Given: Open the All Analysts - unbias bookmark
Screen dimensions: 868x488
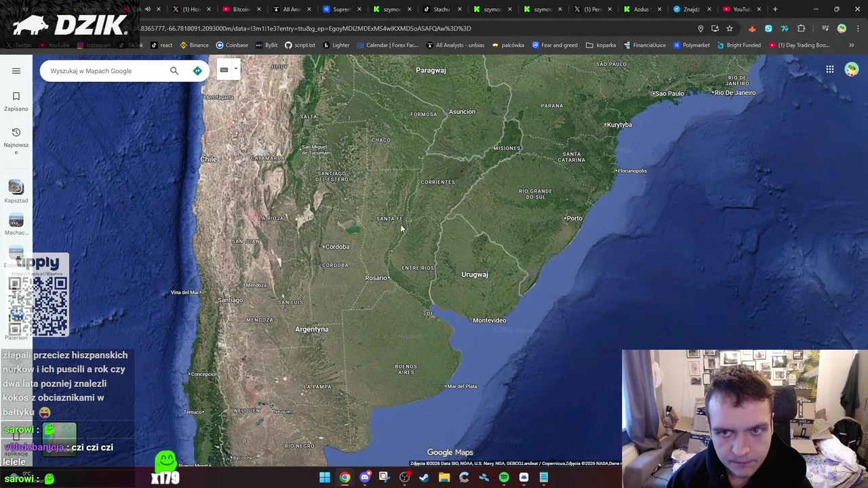Looking at the screenshot, I should pos(456,45).
